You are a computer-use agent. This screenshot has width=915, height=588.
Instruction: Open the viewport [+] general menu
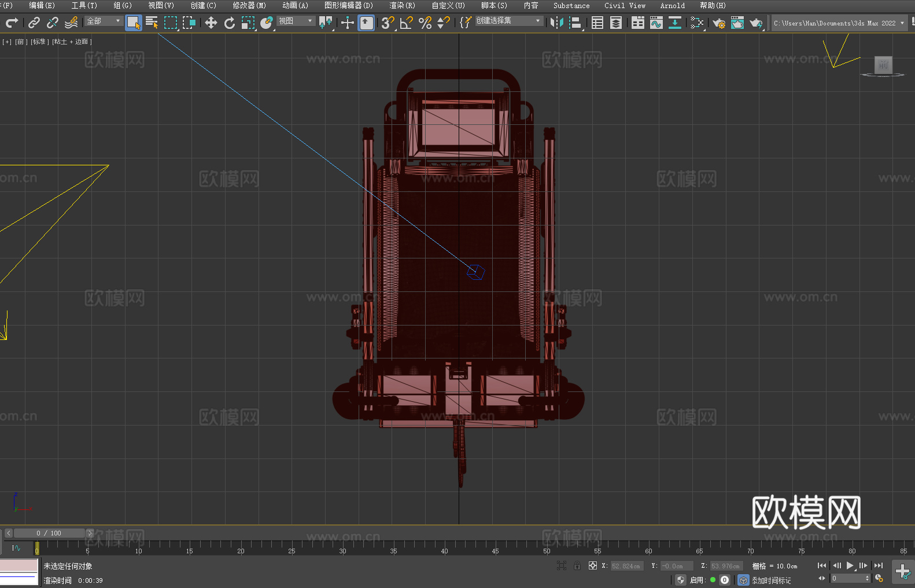(x=7, y=42)
